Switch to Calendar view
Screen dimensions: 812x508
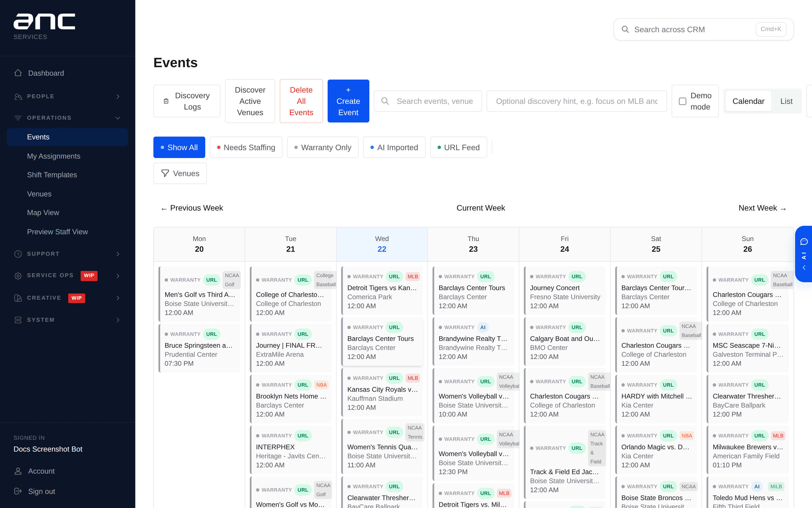click(748, 101)
